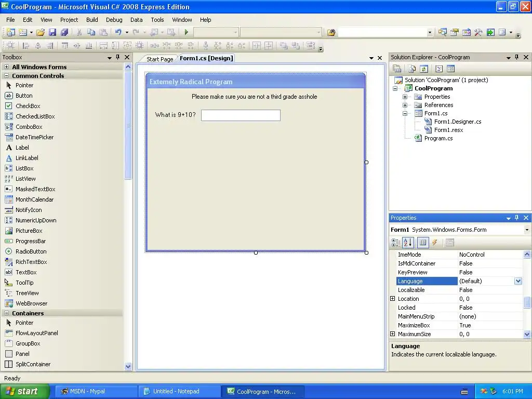Collapse the Common Controls toolbox group
The width and height of the screenshot is (532, 399).
6,76
